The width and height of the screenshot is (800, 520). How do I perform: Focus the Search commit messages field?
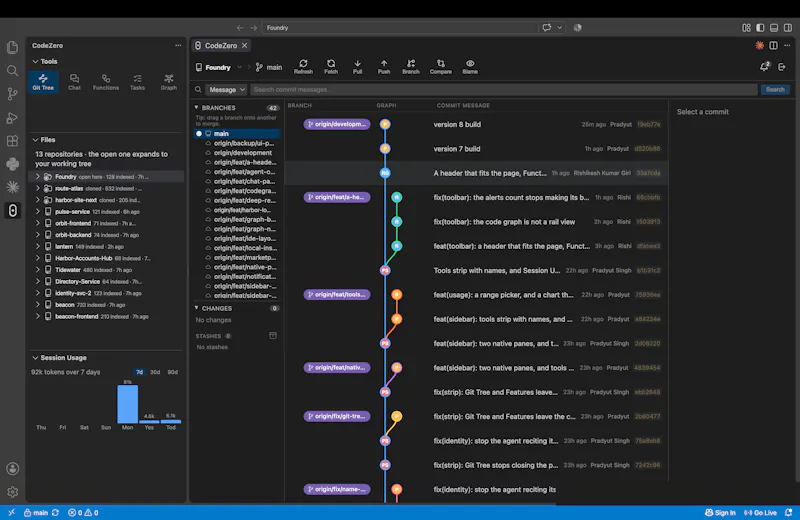[x=504, y=89]
